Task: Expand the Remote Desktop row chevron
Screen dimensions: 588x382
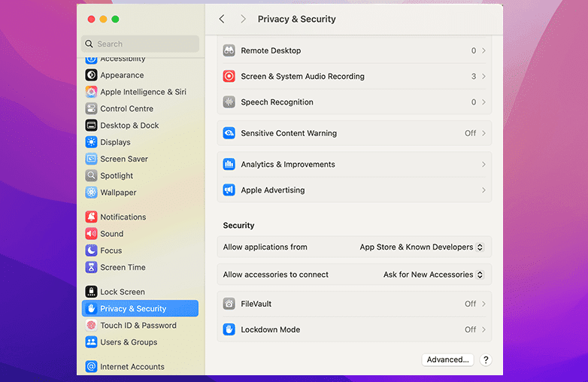Action: click(483, 50)
